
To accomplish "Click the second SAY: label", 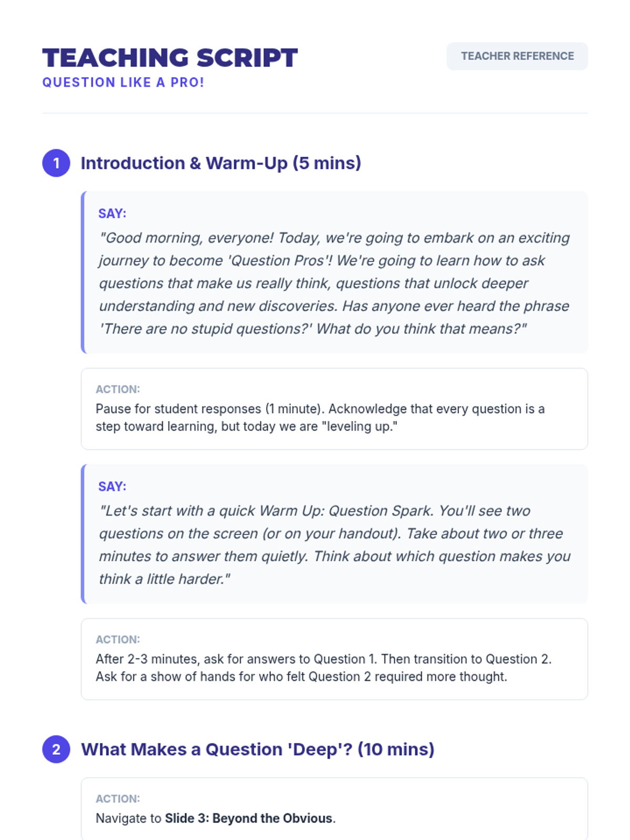I will point(112,487).
